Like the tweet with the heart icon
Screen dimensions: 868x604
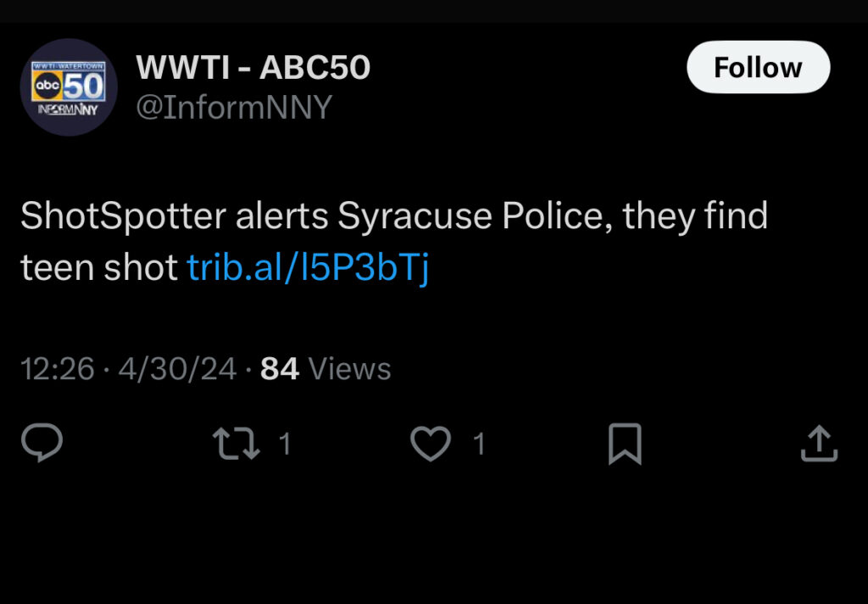[431, 444]
